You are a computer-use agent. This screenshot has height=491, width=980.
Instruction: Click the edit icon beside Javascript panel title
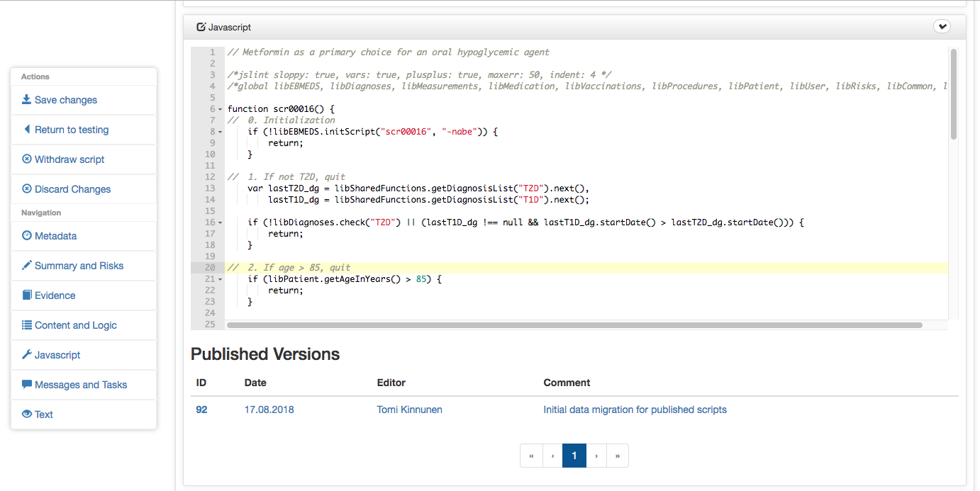[x=201, y=27]
